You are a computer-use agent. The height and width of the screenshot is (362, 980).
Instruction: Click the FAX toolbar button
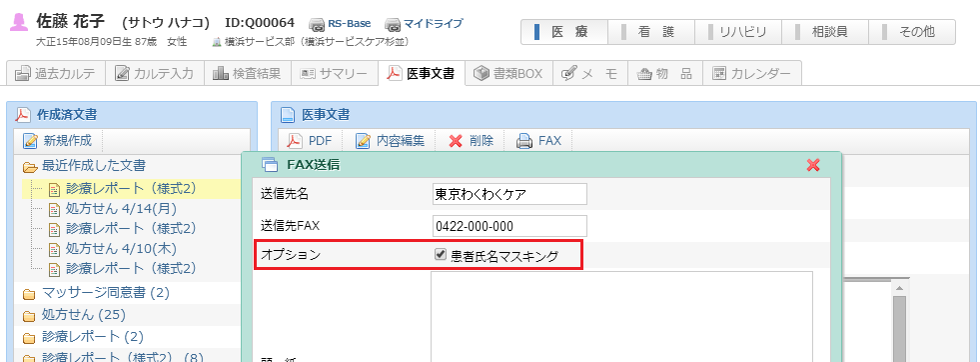point(539,141)
